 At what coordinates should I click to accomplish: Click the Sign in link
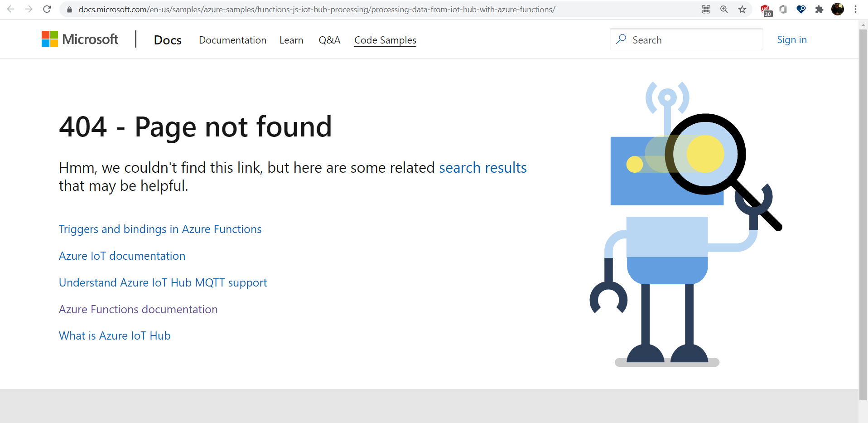coord(792,39)
